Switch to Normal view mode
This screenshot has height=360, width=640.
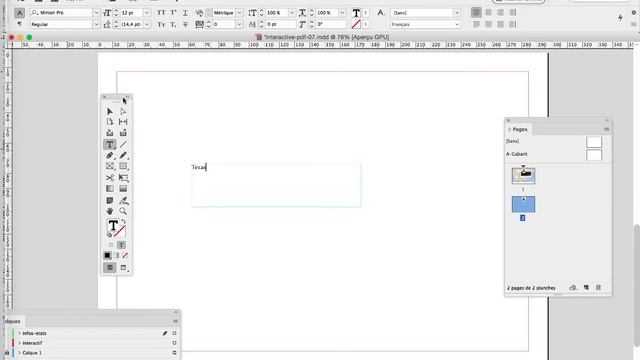tap(109, 268)
